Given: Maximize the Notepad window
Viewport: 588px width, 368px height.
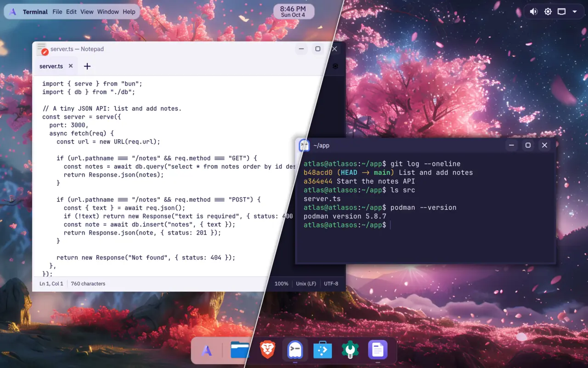Looking at the screenshot, I should click(x=318, y=49).
